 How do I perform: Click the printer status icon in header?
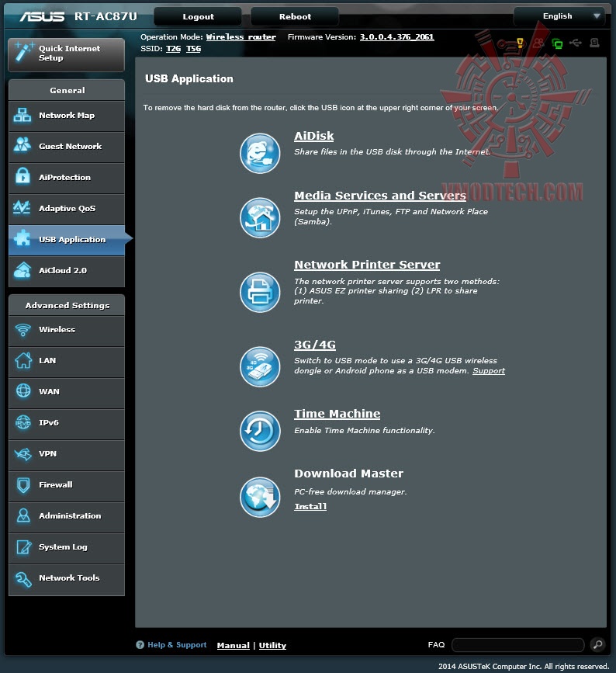594,43
